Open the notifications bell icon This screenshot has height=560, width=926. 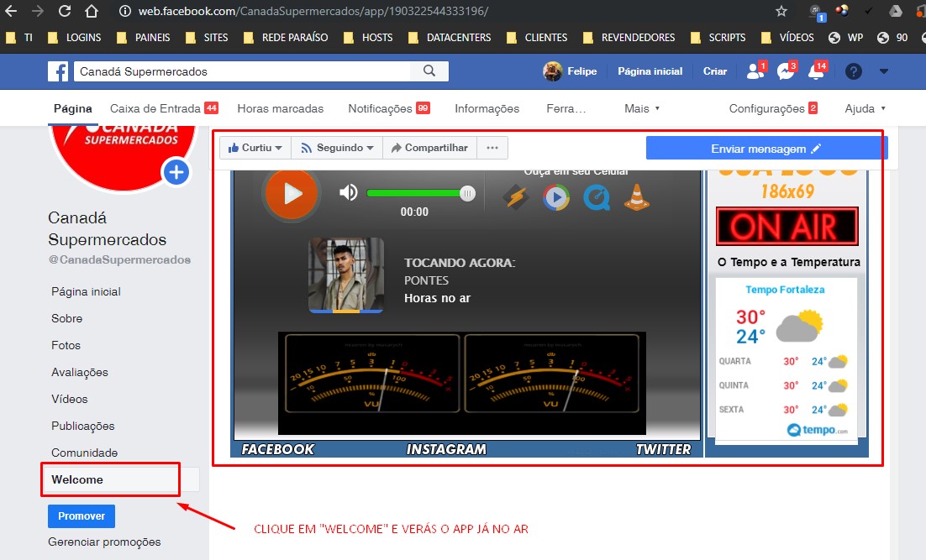click(x=815, y=71)
